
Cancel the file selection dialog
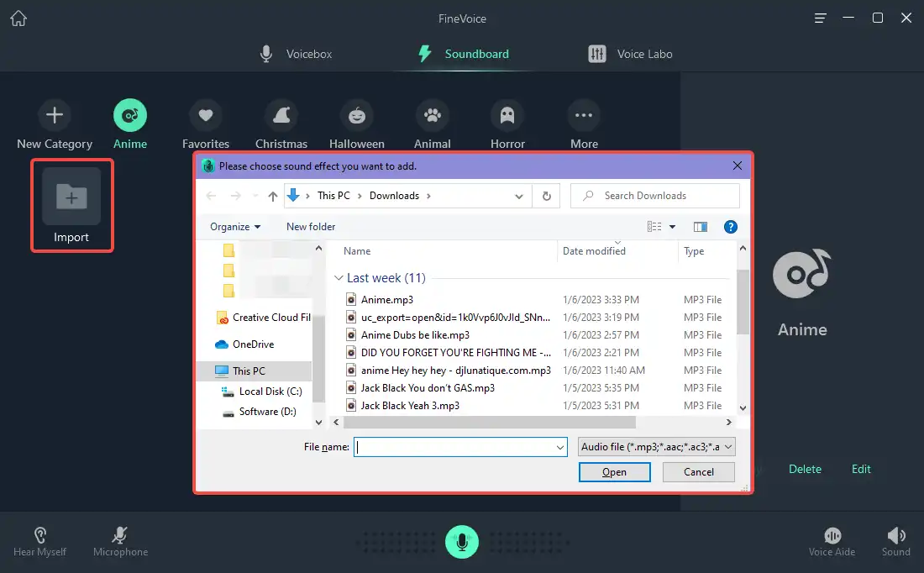(x=698, y=472)
